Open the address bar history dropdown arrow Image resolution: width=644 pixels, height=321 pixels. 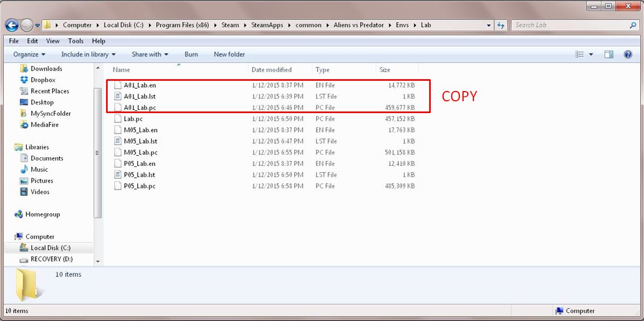pyautogui.click(x=488, y=25)
